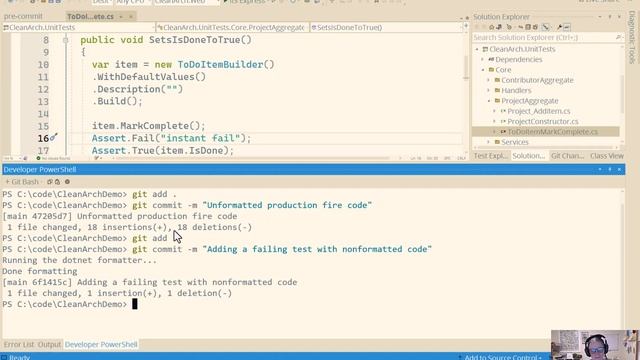Switch to the Test Explorer tab

click(490, 156)
